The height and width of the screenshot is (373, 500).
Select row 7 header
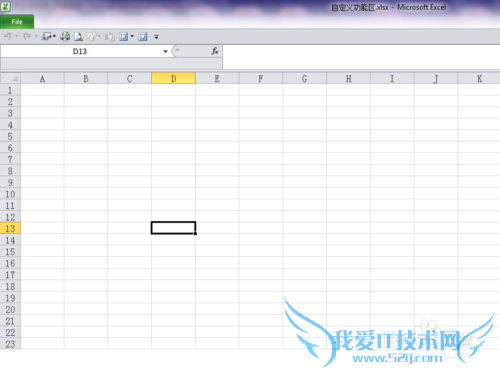pyautogui.click(x=10, y=159)
